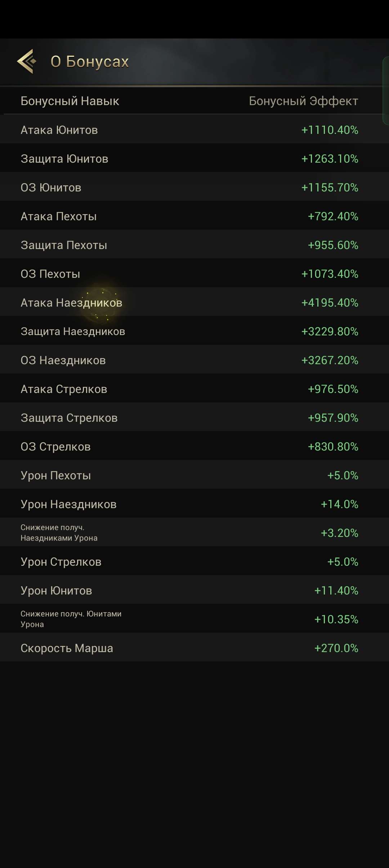Click the +955.60% value for Защита Пехоты
This screenshot has height=868, width=389.
[333, 245]
